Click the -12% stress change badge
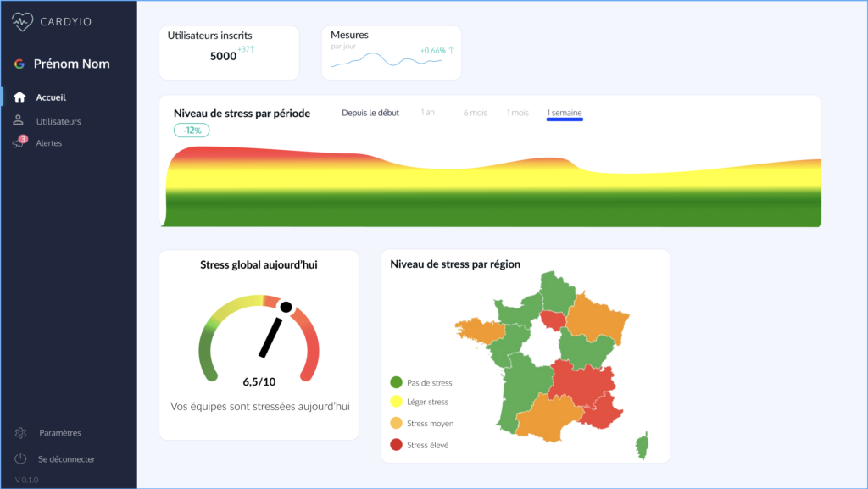This screenshot has width=868, height=489. point(192,131)
